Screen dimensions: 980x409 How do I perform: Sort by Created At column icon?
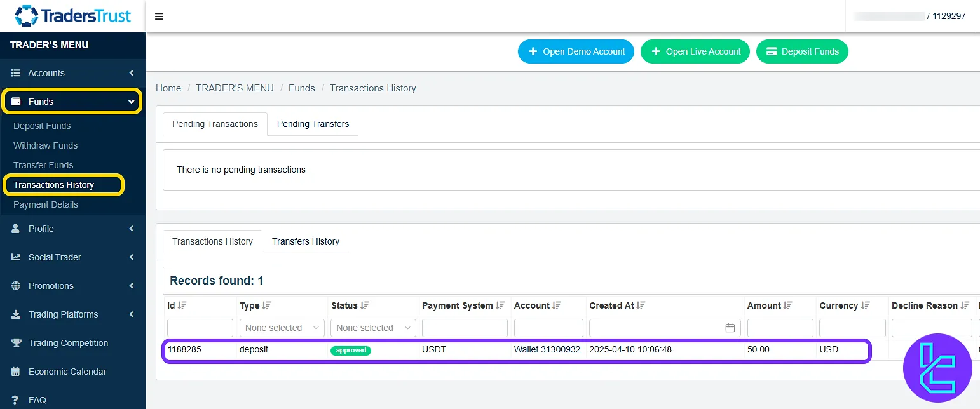[x=641, y=305]
